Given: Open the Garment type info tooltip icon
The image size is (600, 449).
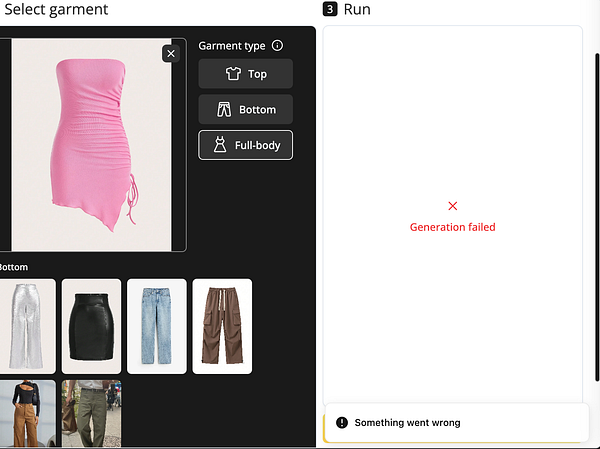Looking at the screenshot, I should (x=277, y=46).
